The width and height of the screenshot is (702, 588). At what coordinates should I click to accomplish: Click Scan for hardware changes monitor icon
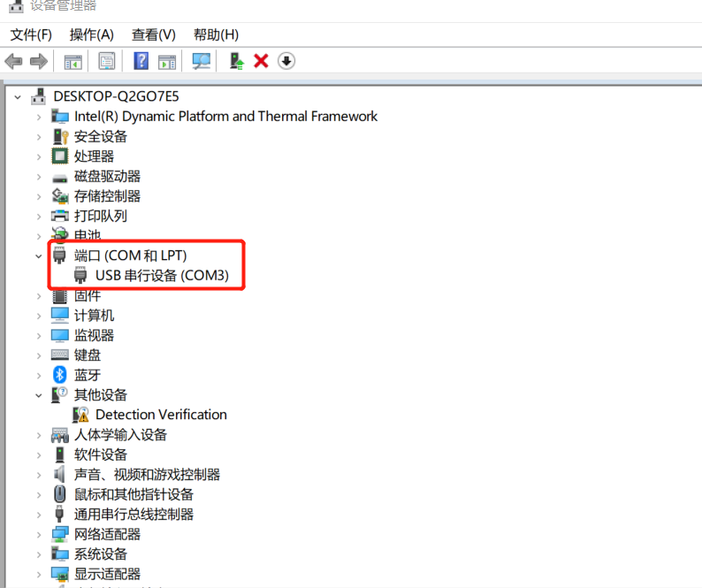pos(201,61)
